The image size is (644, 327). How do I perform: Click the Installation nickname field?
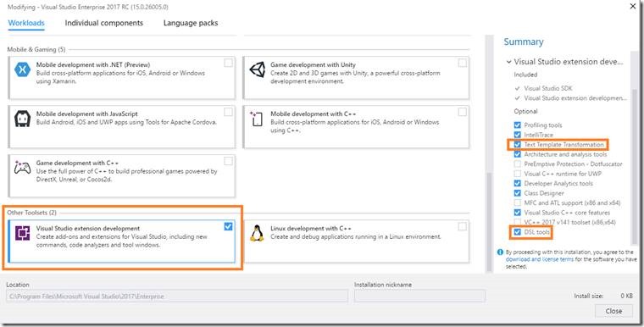pos(419,297)
